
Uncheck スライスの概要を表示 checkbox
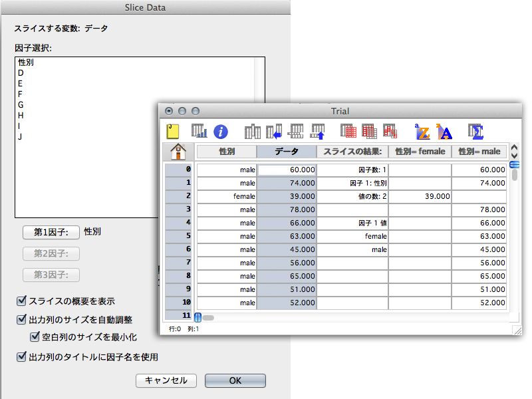coord(21,301)
